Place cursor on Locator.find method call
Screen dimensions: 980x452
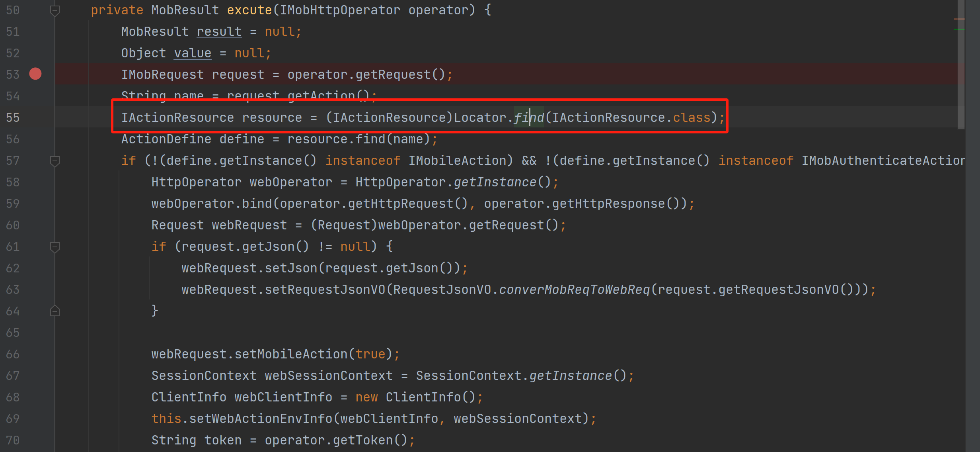tap(528, 118)
